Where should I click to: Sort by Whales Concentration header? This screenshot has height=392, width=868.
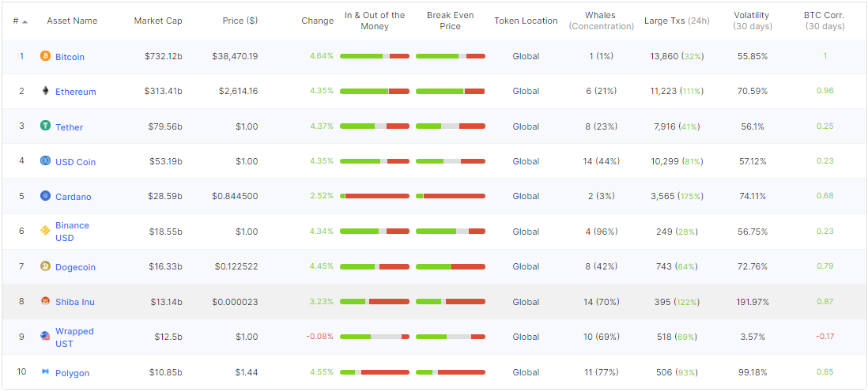point(601,21)
